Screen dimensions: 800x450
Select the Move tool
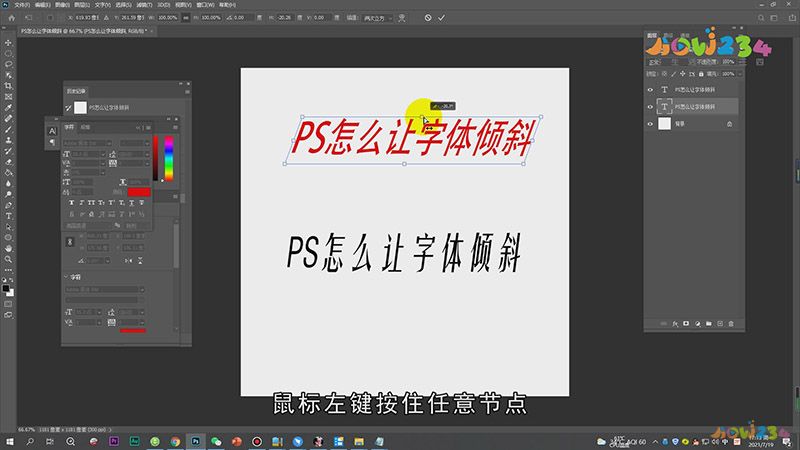coord(8,43)
